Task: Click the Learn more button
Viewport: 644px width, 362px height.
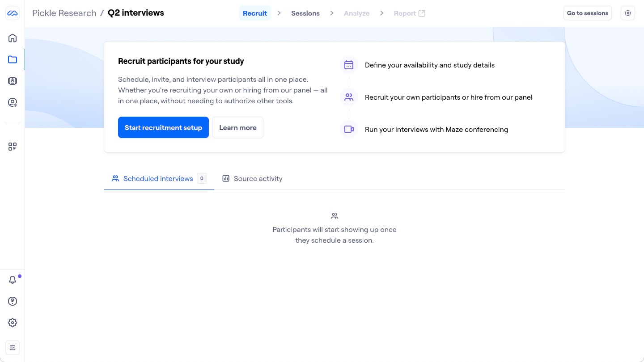Action: [x=237, y=127]
